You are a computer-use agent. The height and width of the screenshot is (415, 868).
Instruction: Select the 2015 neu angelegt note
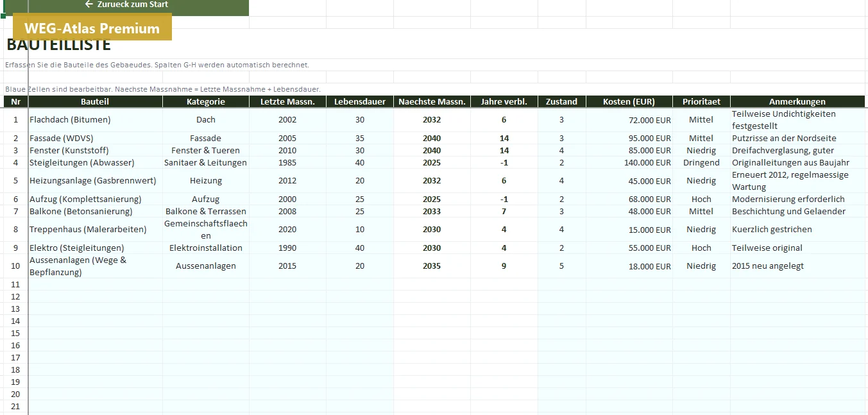tap(797, 266)
